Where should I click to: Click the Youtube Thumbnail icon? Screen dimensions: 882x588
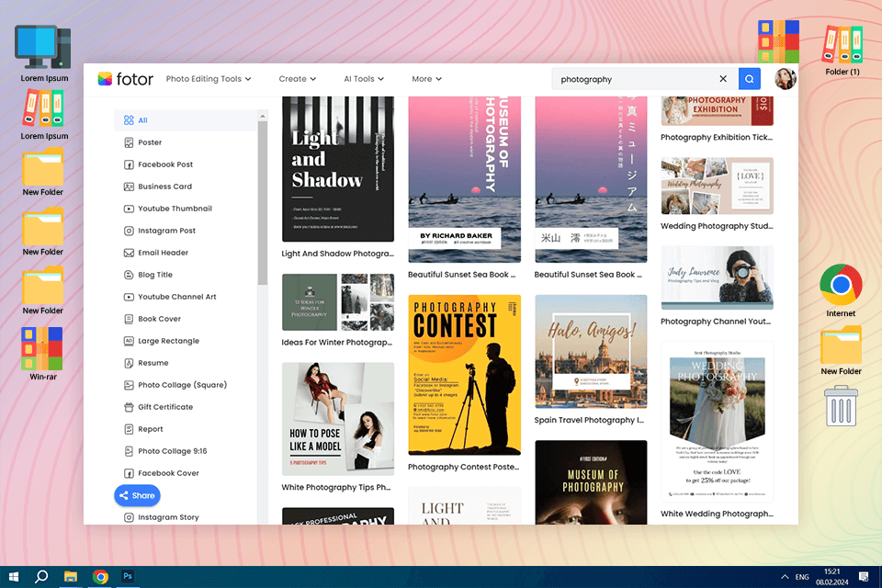point(129,209)
